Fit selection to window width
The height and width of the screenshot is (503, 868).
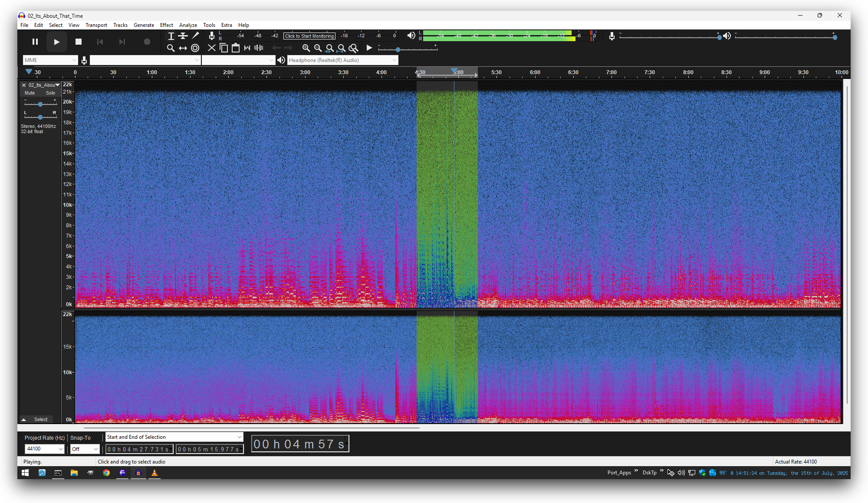pos(329,48)
